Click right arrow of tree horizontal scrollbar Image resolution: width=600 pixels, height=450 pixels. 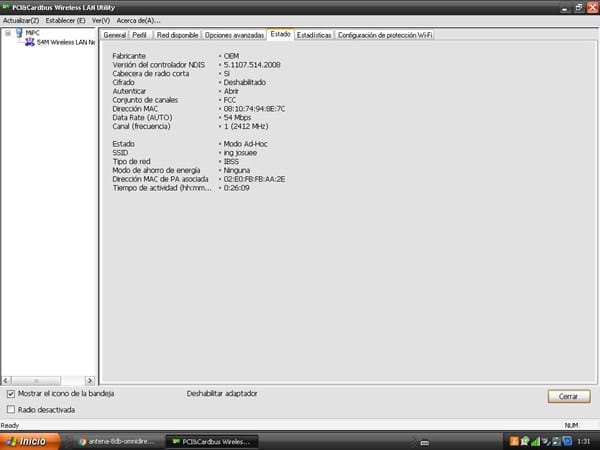coord(92,381)
